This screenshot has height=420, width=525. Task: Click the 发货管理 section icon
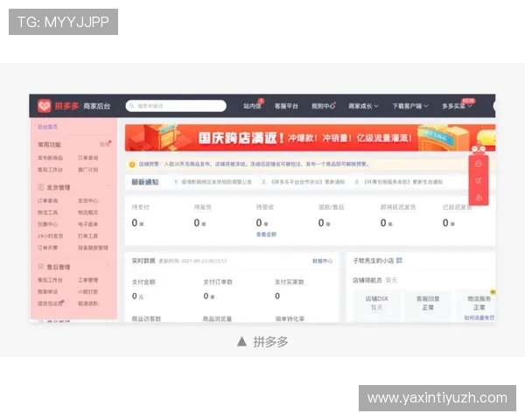coord(41,187)
